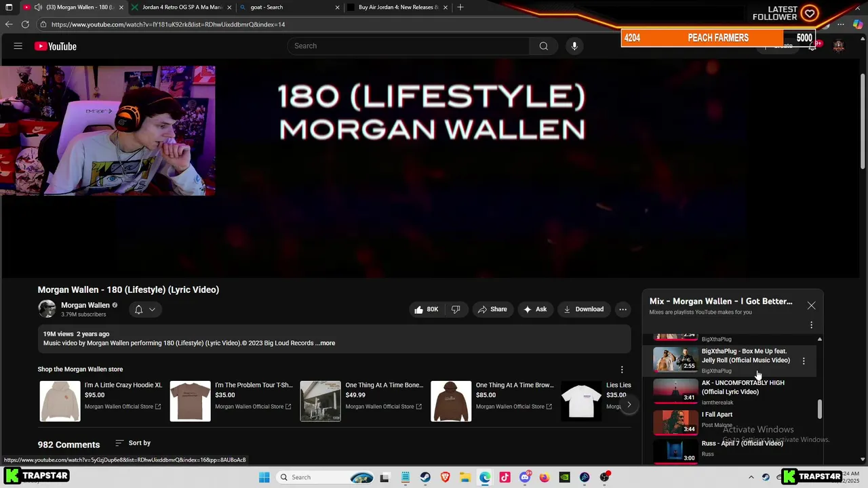The width and height of the screenshot is (868, 488).
Task: Open TikTok app from taskbar
Action: [x=505, y=477]
